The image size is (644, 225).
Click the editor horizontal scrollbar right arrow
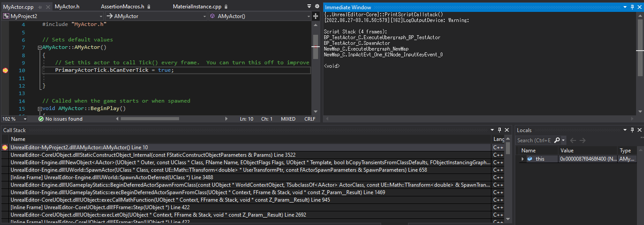[227, 119]
